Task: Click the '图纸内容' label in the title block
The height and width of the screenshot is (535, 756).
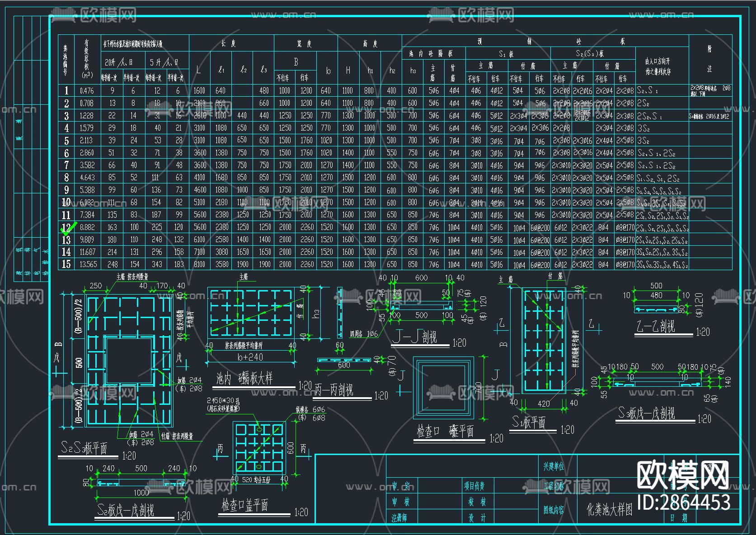Action: [554, 510]
